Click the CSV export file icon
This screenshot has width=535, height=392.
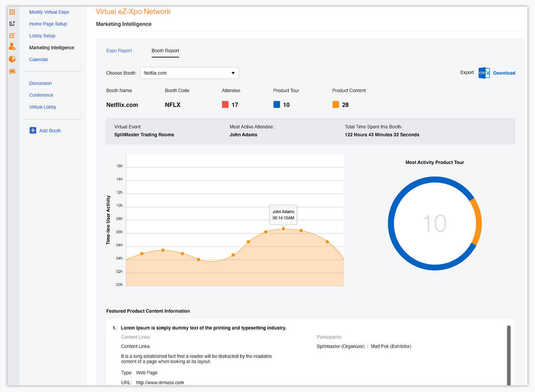point(484,73)
